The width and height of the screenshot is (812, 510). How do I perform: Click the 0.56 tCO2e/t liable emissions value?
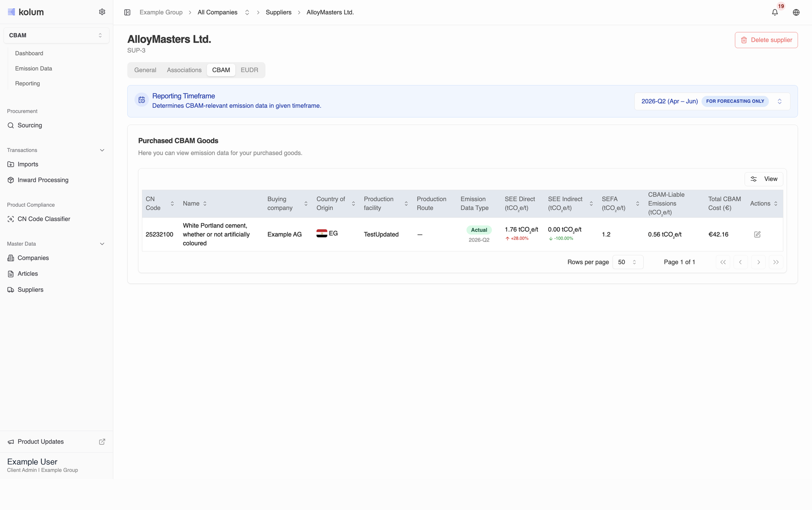coord(664,234)
